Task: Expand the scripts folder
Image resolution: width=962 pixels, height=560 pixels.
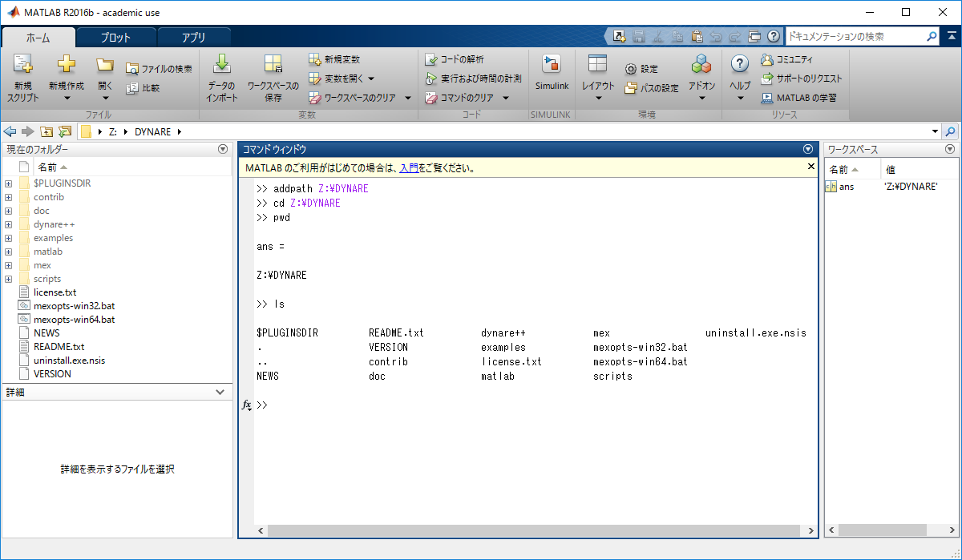Action: [x=8, y=279]
